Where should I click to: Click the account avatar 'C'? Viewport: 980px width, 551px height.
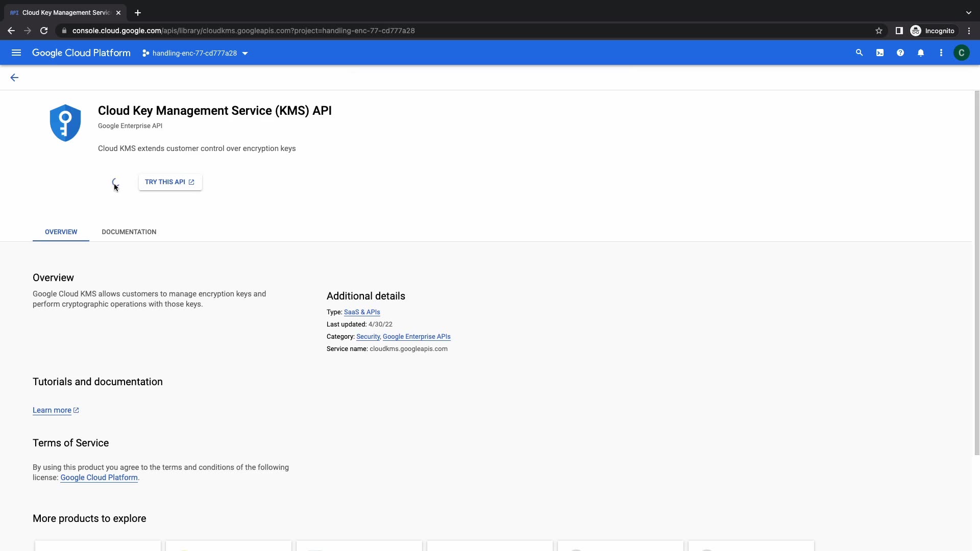(x=962, y=53)
